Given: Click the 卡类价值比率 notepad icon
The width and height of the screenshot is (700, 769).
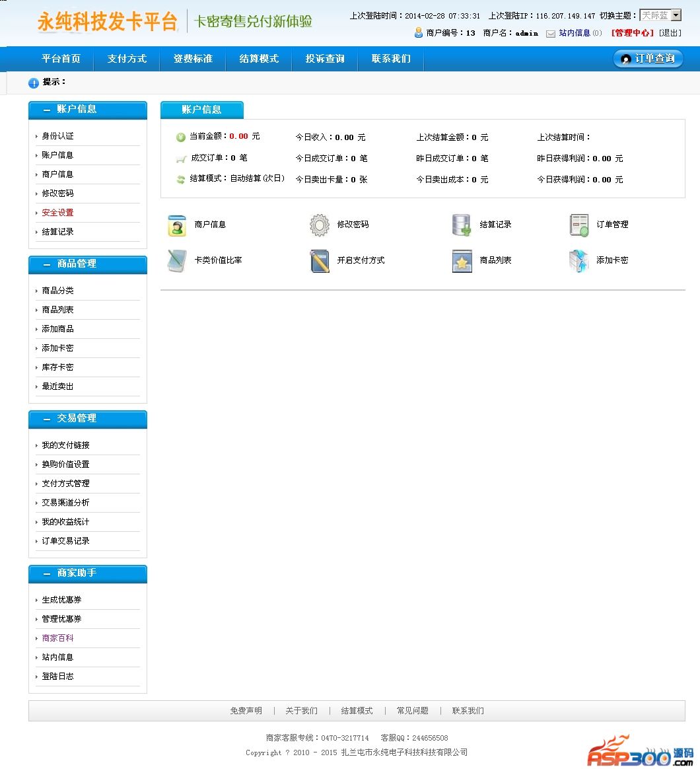Looking at the screenshot, I should 177,261.
